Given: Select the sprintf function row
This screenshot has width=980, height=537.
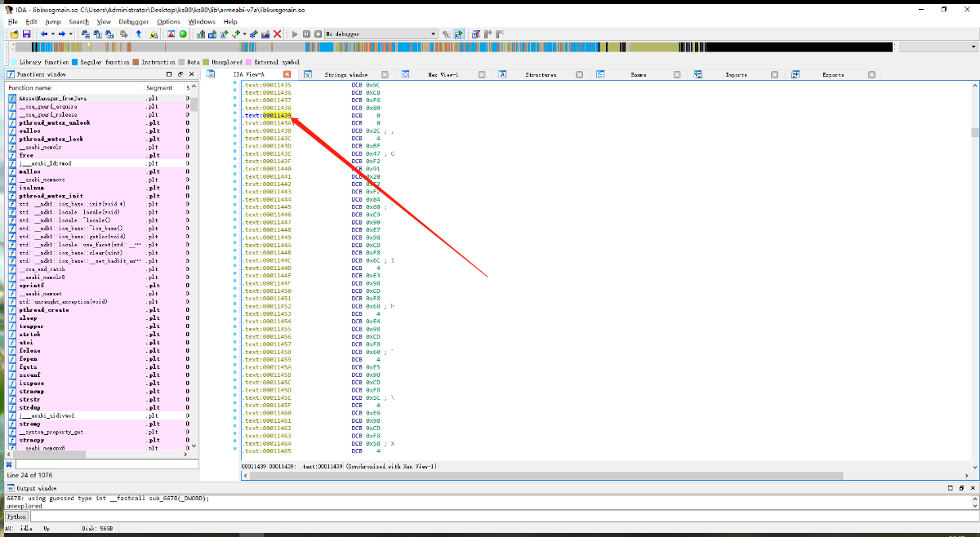Looking at the screenshot, I should coord(98,286).
